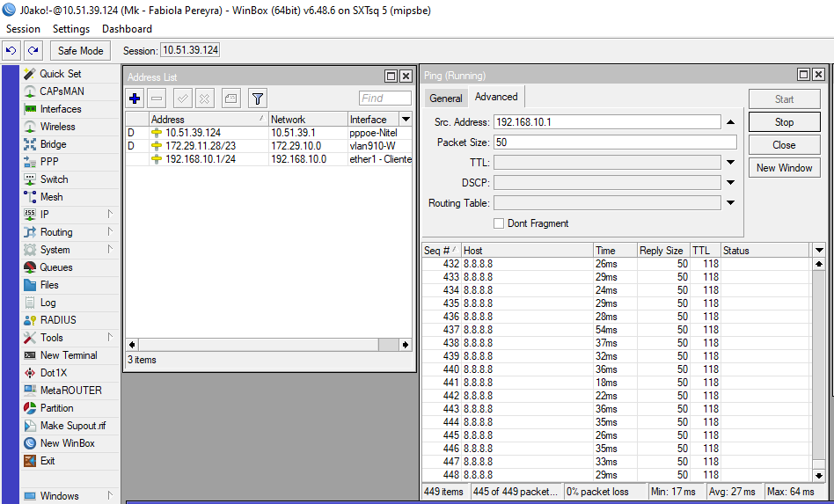Screen dimensions: 834x504
Task: Click the Packet Size input field
Action: (614, 142)
